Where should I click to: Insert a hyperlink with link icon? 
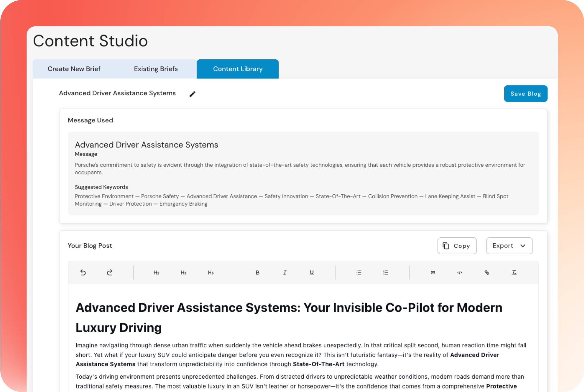tap(487, 273)
